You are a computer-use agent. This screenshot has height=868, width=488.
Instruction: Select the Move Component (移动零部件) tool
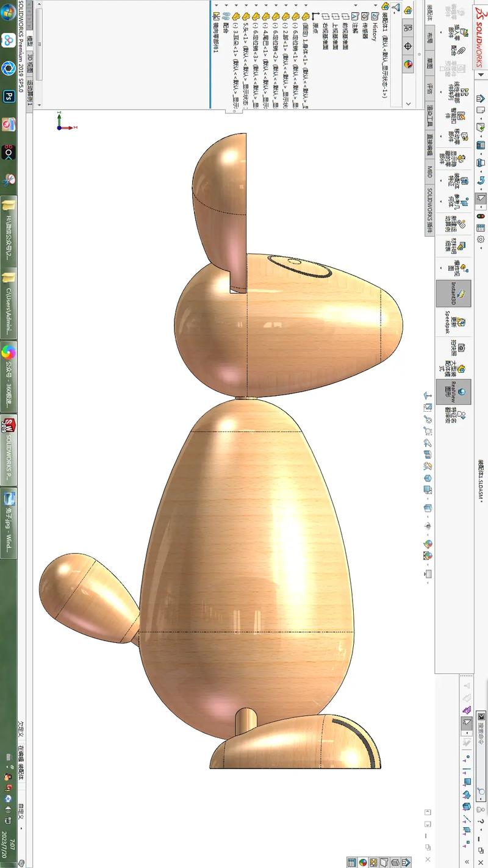463,135
